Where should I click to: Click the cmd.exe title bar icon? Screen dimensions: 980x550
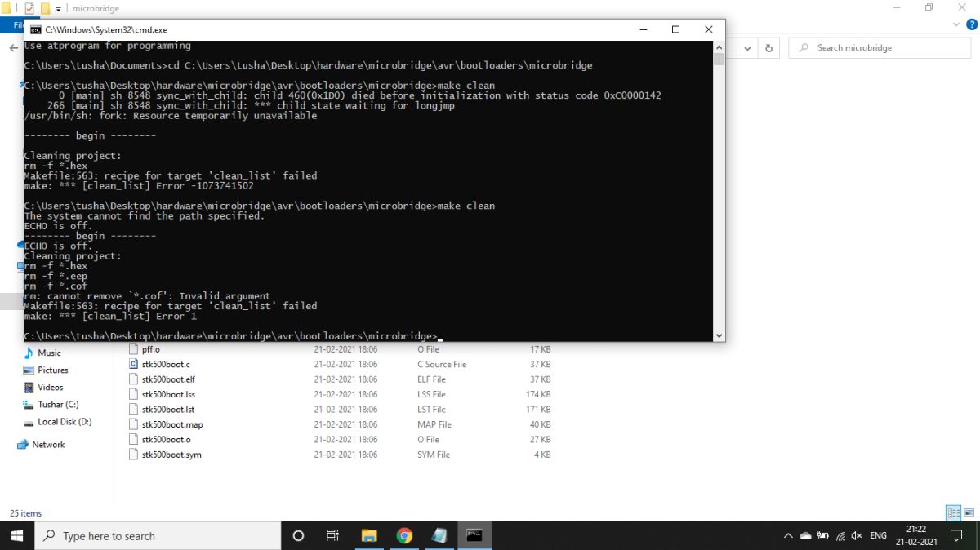point(36,29)
